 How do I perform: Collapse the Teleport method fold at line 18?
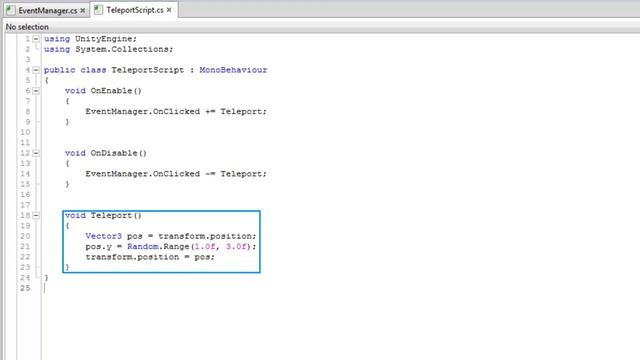(36, 216)
